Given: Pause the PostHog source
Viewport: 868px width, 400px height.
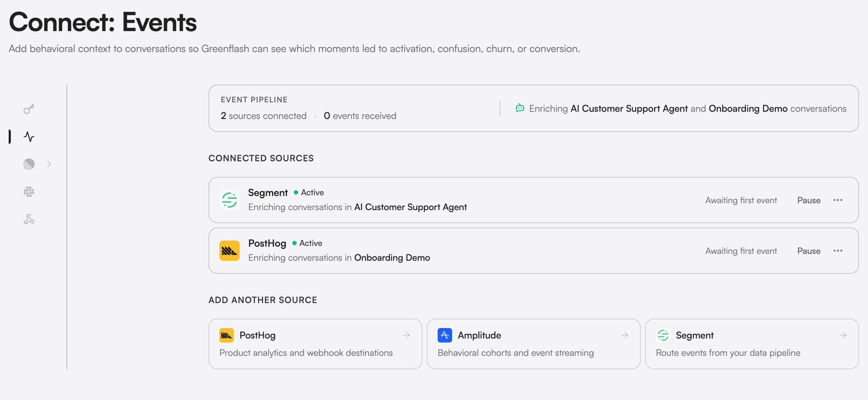Looking at the screenshot, I should [809, 251].
